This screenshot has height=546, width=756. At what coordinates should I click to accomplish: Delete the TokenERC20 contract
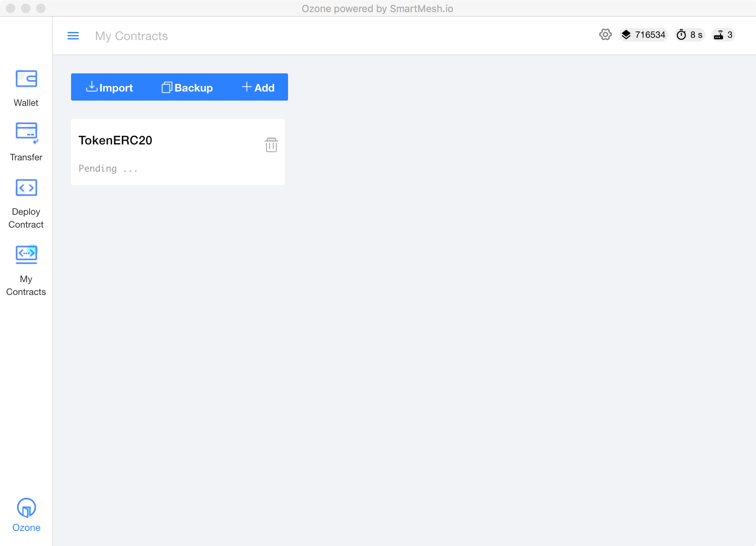[271, 145]
